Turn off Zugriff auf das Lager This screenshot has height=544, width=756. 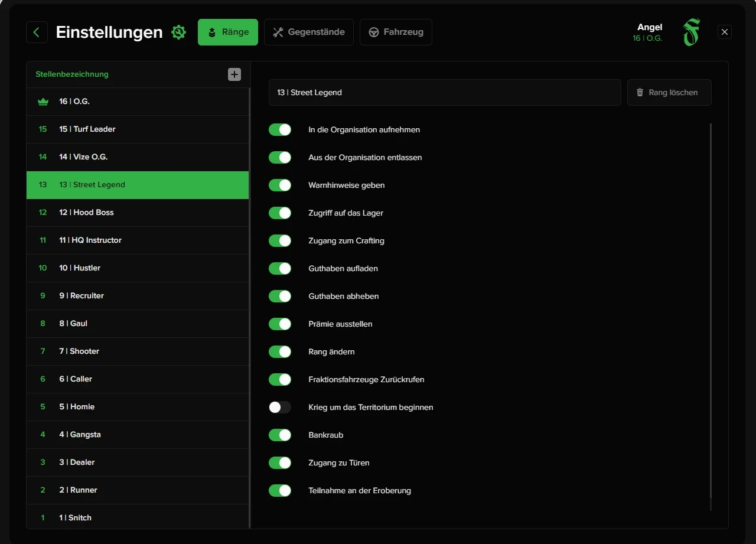(x=280, y=213)
